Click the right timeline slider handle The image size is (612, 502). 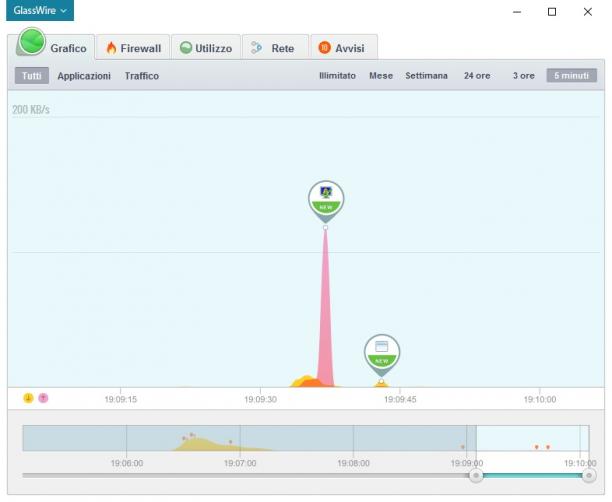(589, 475)
